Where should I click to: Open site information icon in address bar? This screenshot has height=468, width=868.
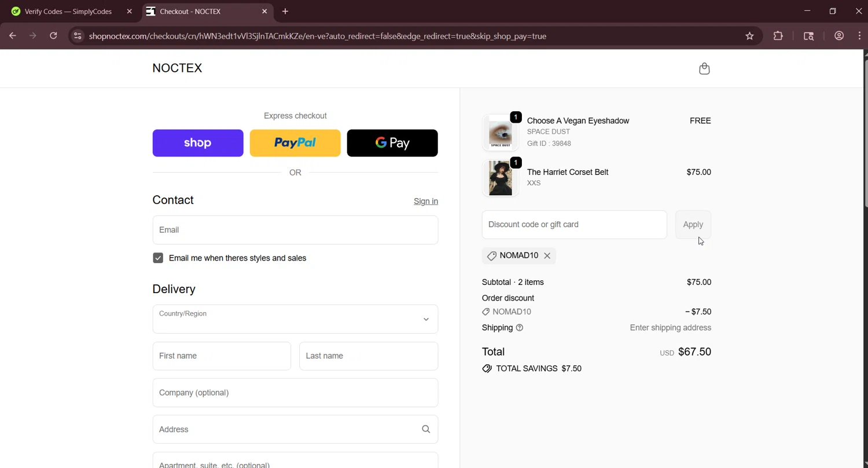[78, 36]
